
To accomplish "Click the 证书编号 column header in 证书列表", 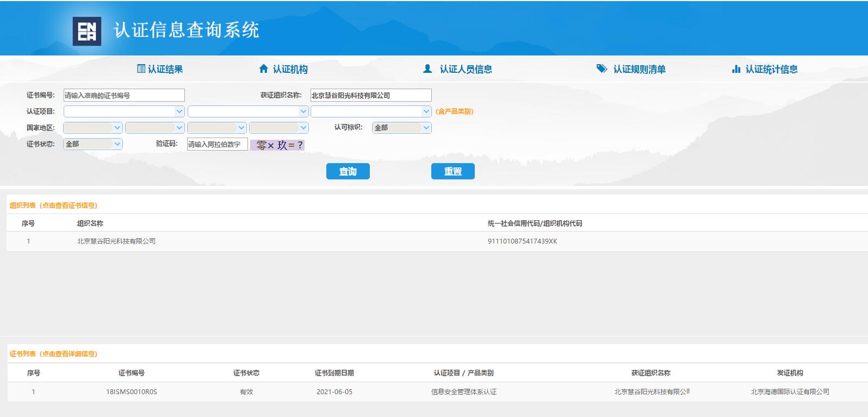I will point(132,373).
